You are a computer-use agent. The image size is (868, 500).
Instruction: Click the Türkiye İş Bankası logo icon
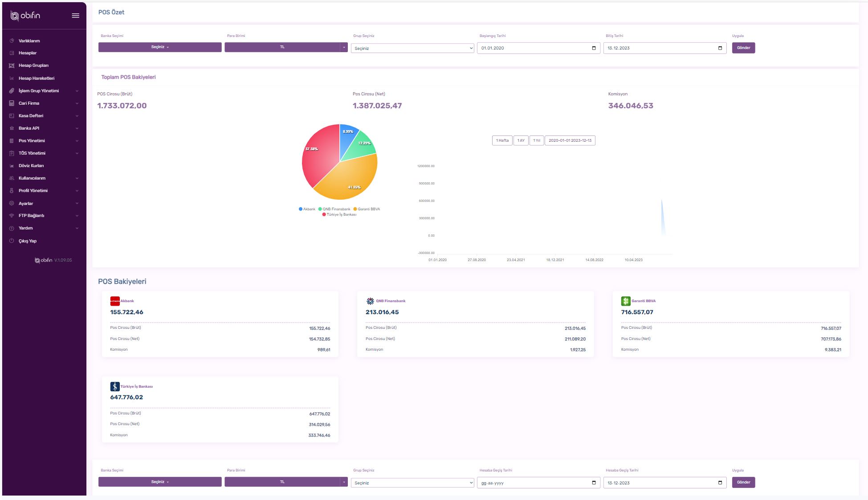115,386
